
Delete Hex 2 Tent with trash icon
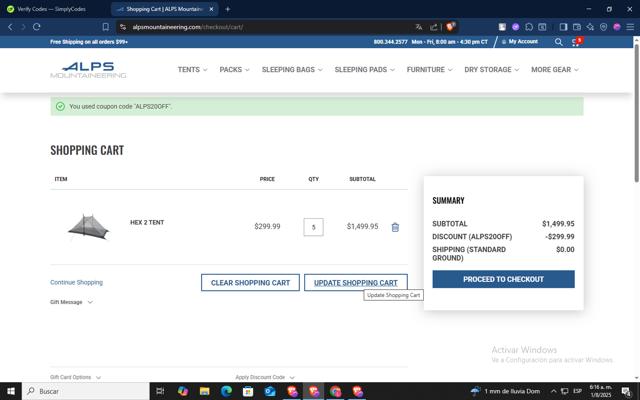click(x=395, y=227)
